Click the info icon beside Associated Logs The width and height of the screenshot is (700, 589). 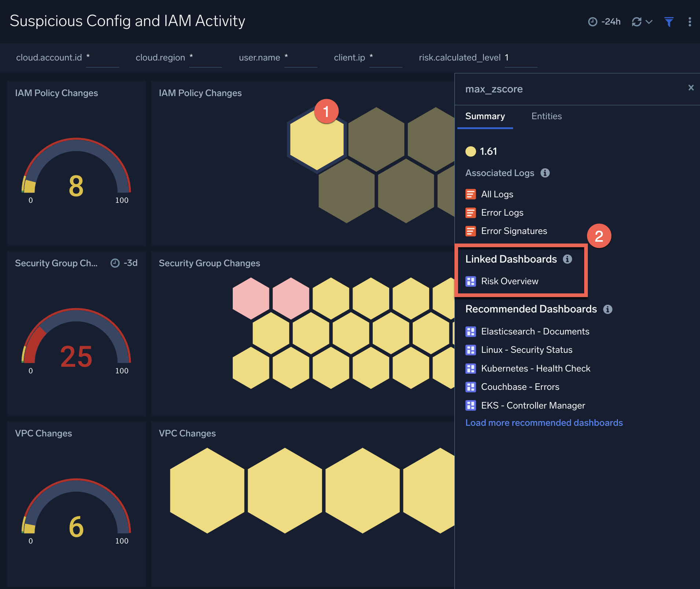(x=545, y=173)
